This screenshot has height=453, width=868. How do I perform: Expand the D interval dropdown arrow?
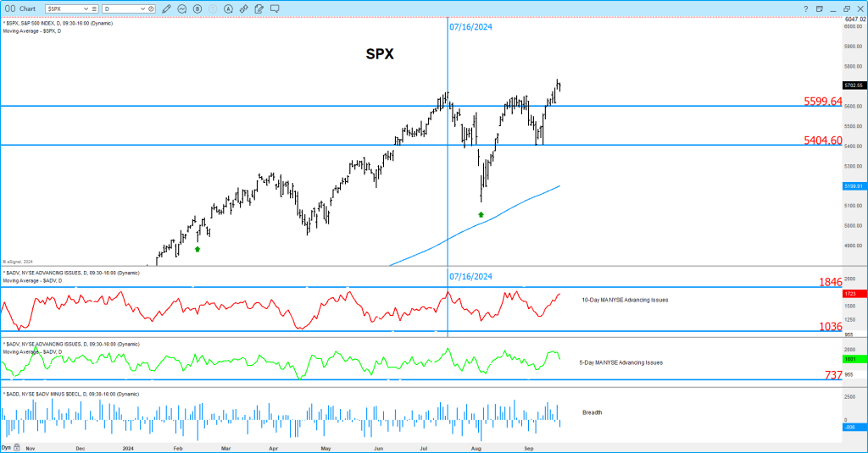pyautogui.click(x=142, y=8)
